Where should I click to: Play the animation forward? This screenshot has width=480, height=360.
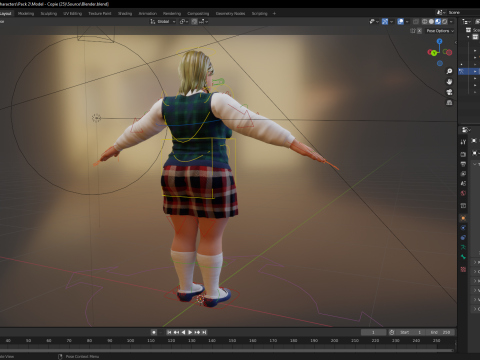[190, 332]
